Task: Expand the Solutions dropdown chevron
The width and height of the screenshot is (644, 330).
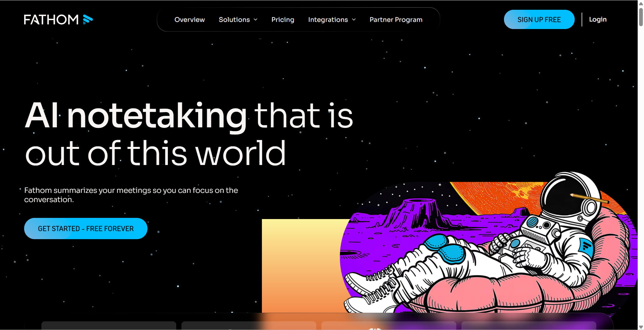Action: tap(256, 20)
